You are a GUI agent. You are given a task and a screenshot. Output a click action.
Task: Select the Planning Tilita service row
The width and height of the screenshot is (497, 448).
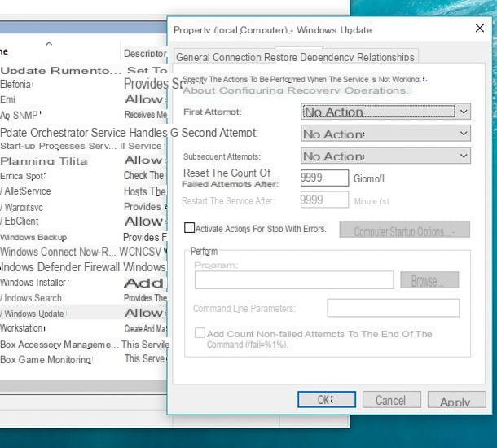tap(83, 160)
